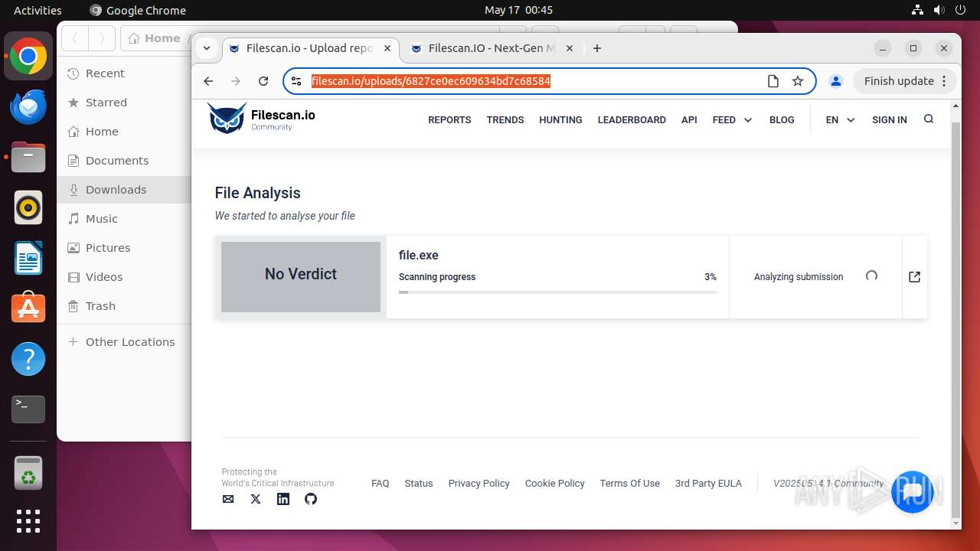Open the Privacy Policy link

(x=479, y=484)
